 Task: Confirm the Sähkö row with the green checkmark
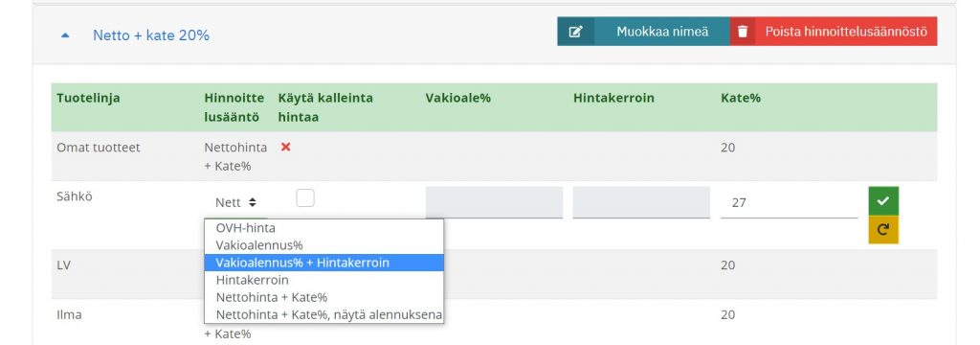pos(883,201)
